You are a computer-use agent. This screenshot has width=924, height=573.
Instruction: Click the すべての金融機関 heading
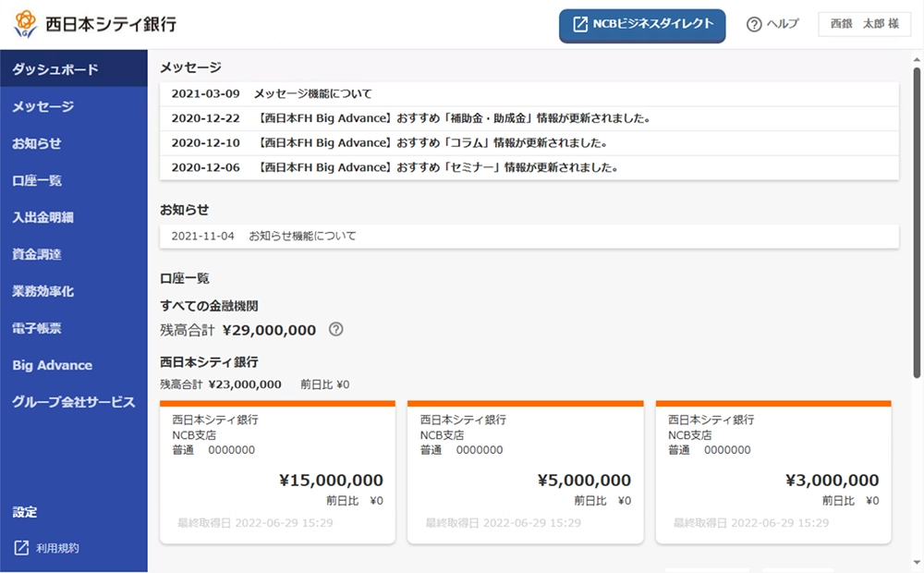[x=209, y=305]
